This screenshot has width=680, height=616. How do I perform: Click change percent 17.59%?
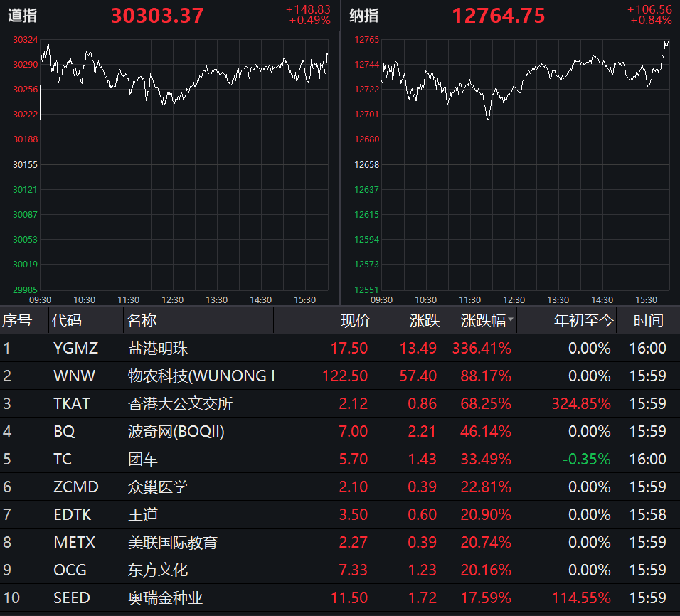[486, 598]
